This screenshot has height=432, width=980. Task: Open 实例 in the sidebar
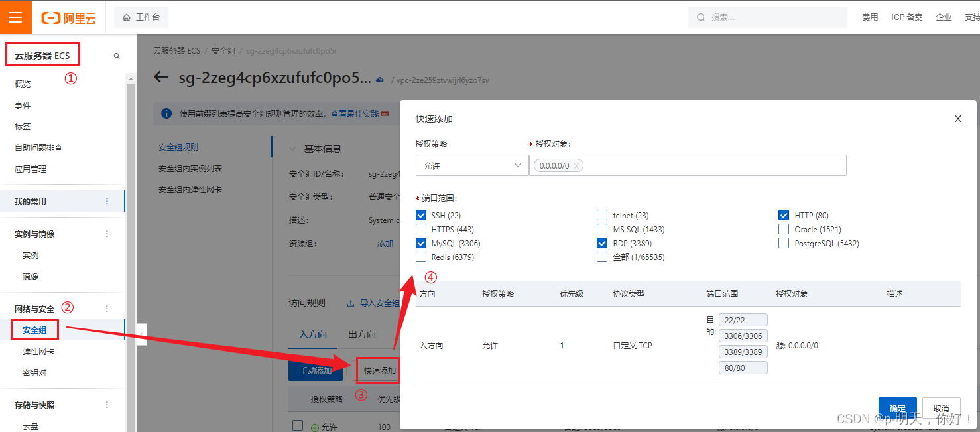click(x=31, y=255)
